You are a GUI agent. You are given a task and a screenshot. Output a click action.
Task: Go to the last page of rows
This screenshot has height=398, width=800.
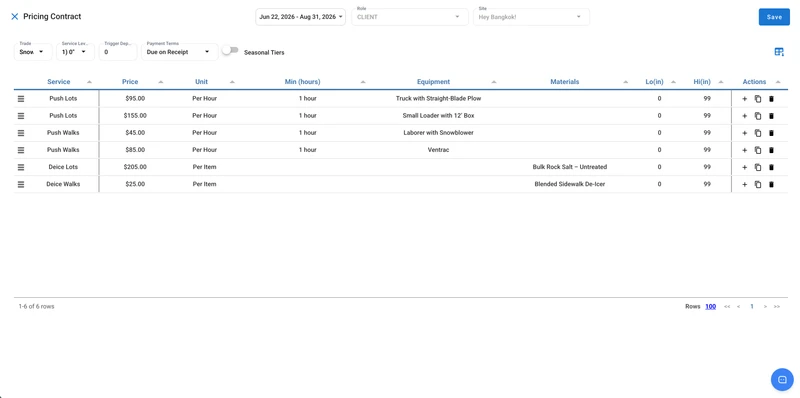click(777, 307)
